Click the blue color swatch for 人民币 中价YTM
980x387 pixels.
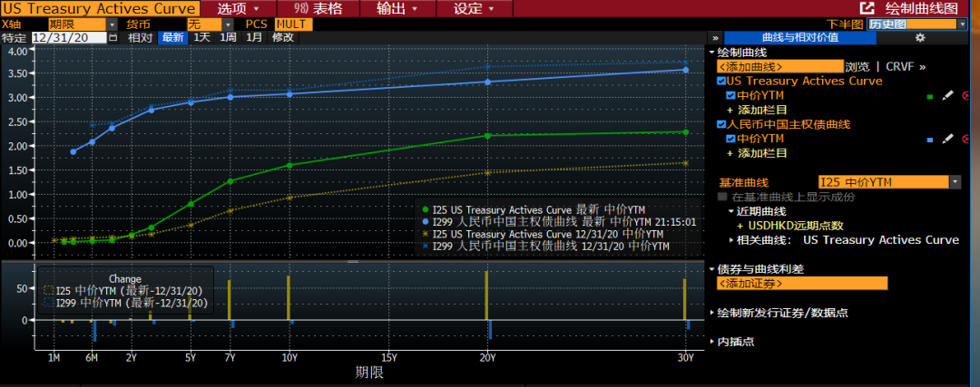point(929,140)
